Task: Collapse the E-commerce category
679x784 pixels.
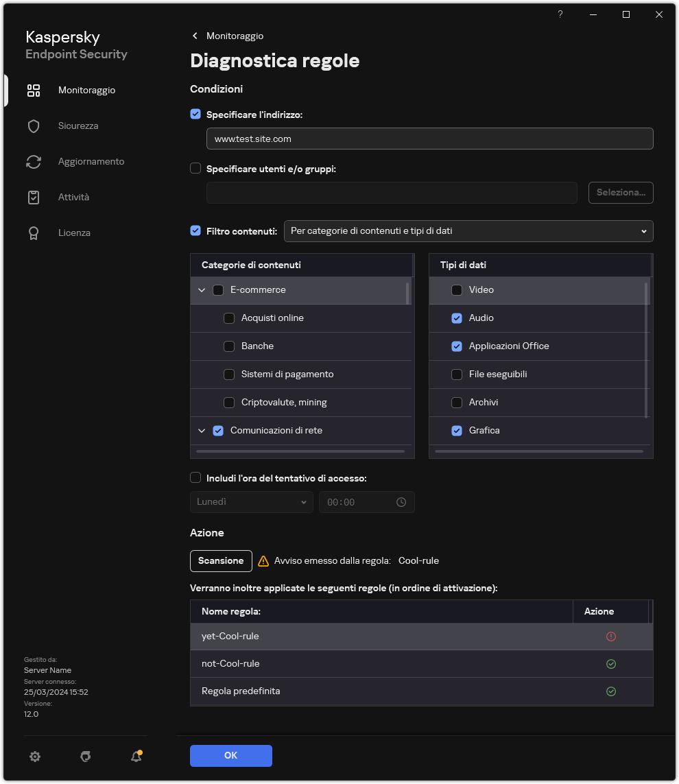Action: tap(202, 290)
